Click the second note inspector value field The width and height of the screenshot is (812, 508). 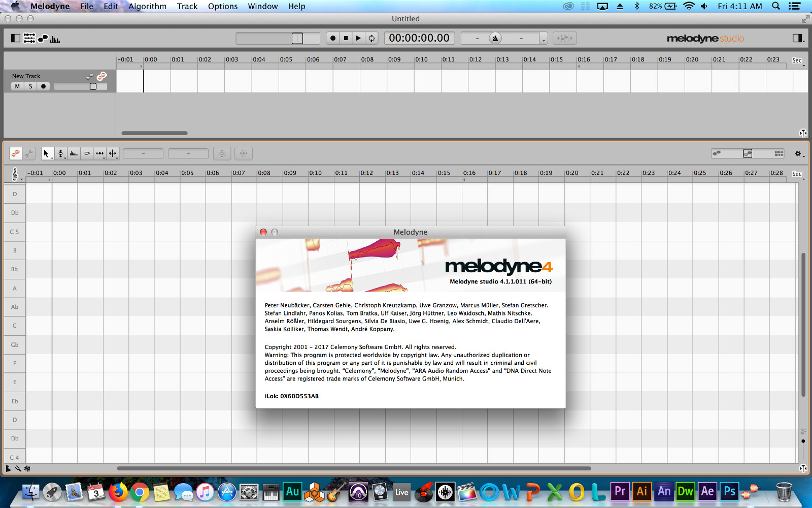pos(188,153)
